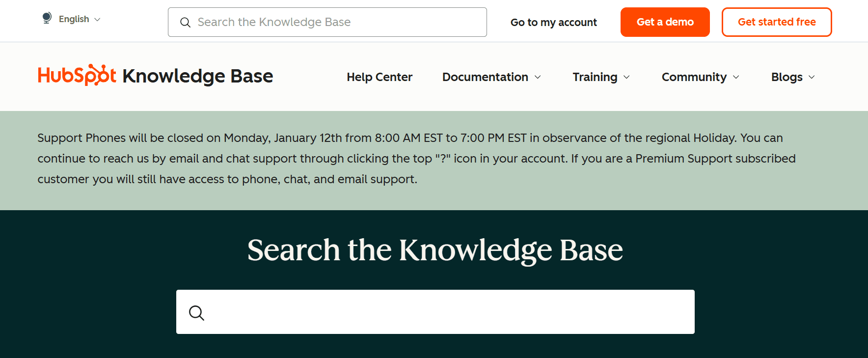Click the search icon in top search bar
This screenshot has width=868, height=358.
pos(186,23)
